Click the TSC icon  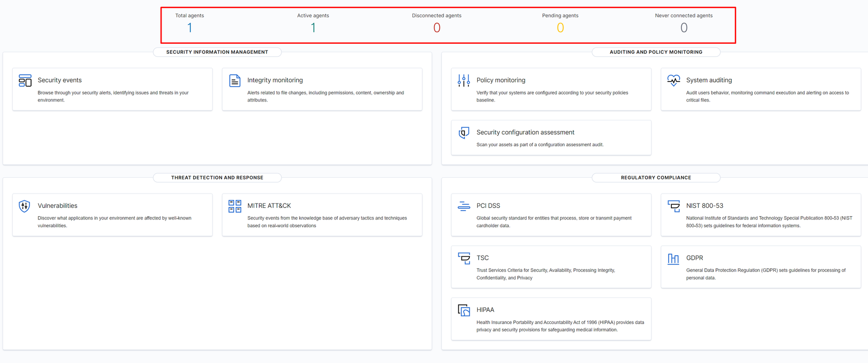463,258
